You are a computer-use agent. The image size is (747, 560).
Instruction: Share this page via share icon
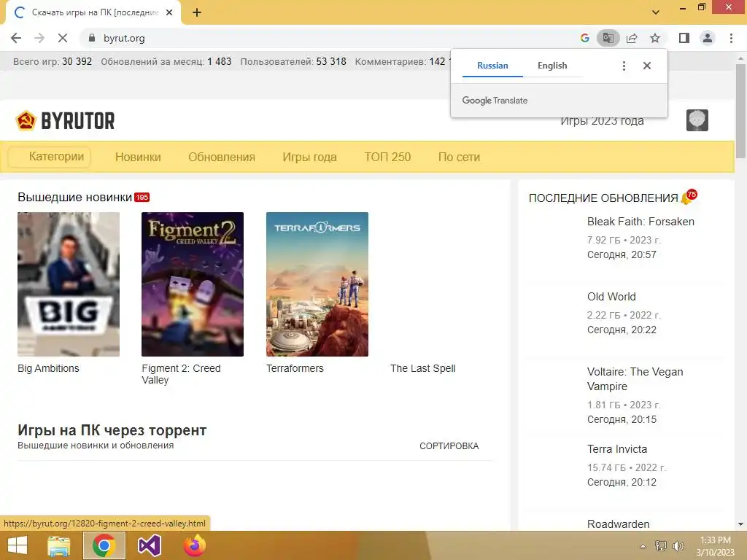click(x=632, y=38)
